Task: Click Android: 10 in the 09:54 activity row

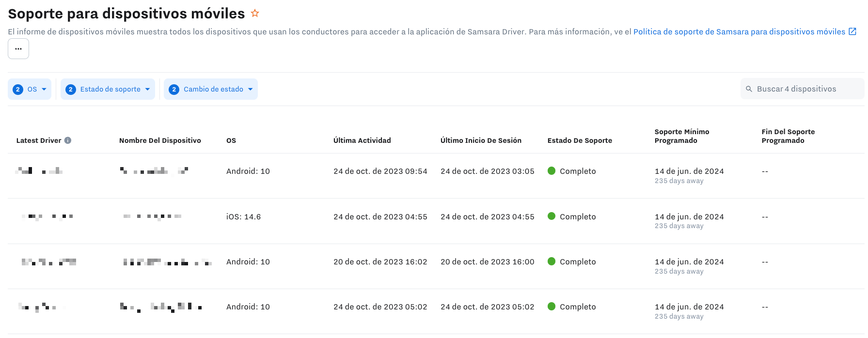Action: pyautogui.click(x=248, y=171)
